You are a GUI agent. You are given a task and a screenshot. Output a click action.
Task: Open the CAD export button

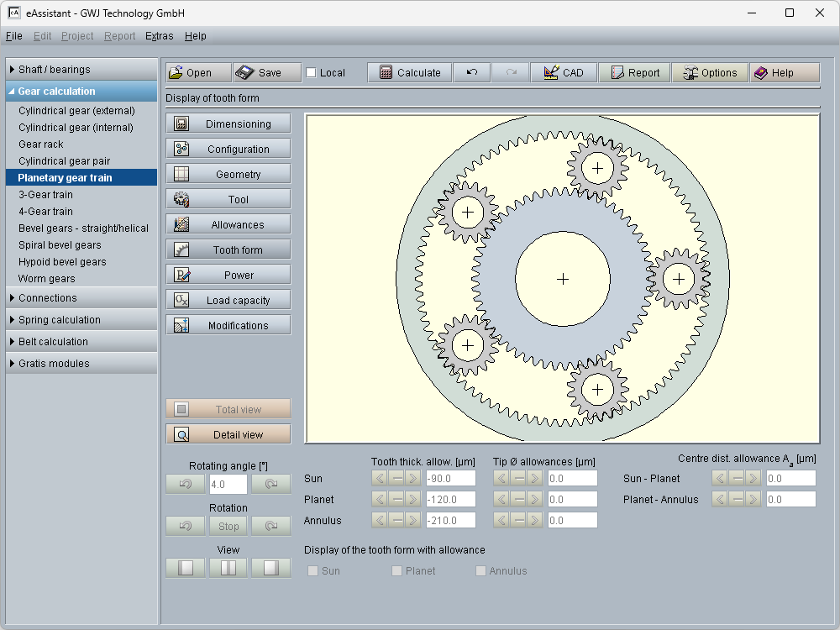(x=563, y=73)
